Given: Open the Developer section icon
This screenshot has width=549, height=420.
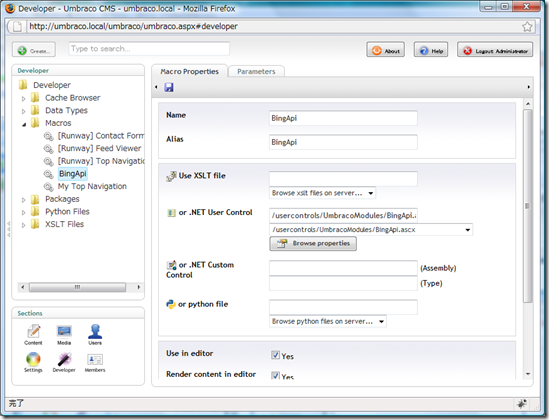Looking at the screenshot, I should [64, 362].
